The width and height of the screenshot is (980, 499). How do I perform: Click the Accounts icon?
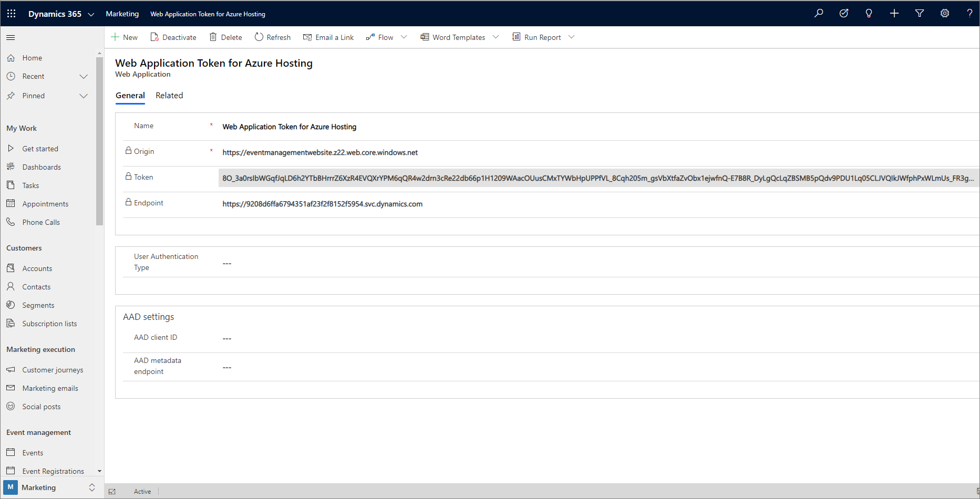tap(11, 268)
